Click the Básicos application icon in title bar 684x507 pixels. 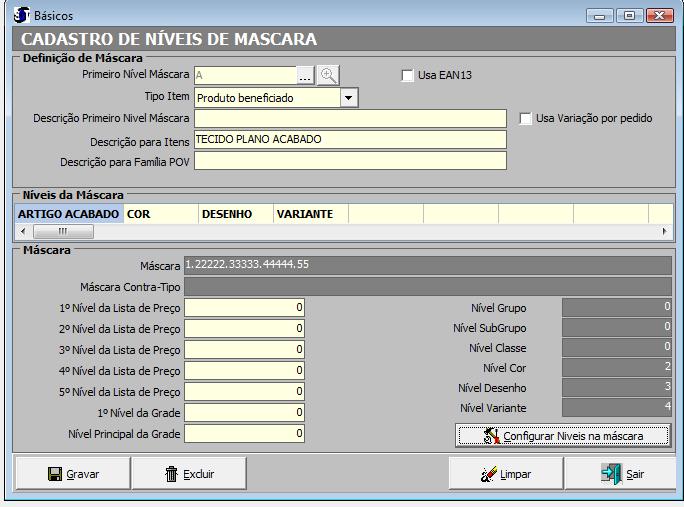point(21,16)
